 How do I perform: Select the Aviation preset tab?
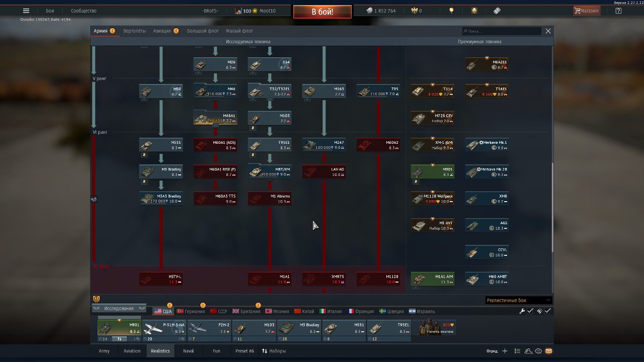(132, 351)
